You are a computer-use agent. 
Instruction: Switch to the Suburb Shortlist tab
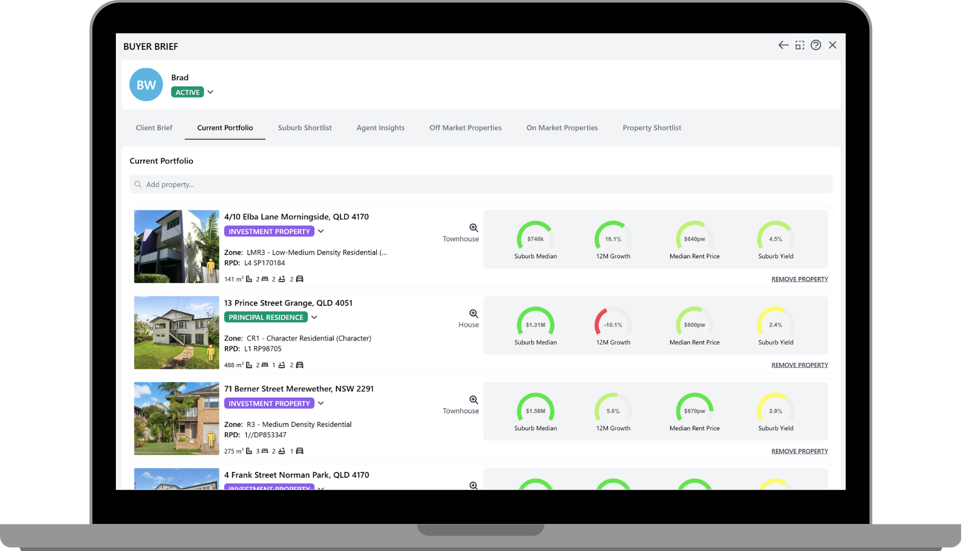point(305,128)
